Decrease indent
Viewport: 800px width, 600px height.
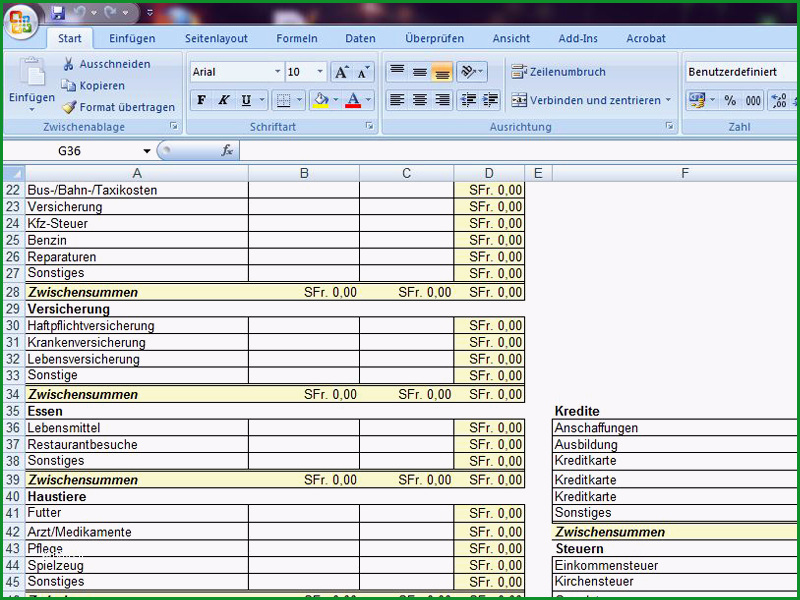click(468, 100)
